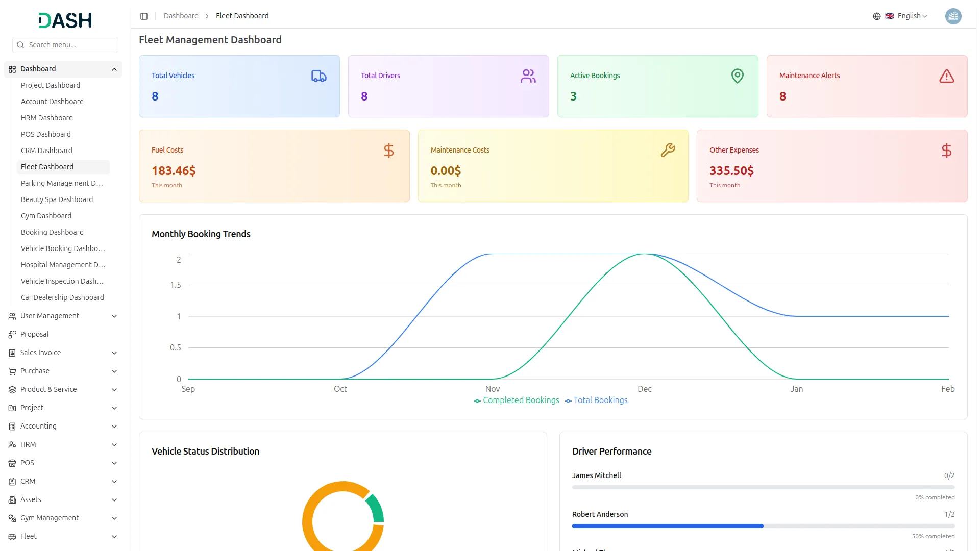Click the truck icon in Total Vehicles
This screenshot has width=980, height=551.
pyautogui.click(x=319, y=76)
